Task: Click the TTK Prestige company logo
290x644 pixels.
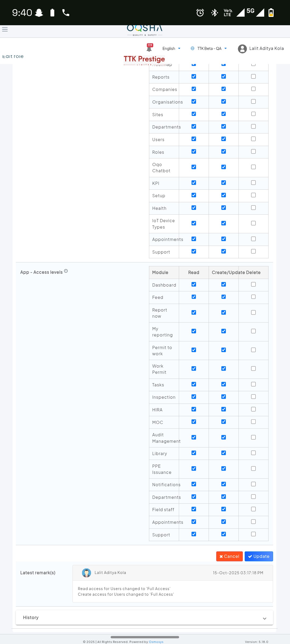Action: (144, 60)
